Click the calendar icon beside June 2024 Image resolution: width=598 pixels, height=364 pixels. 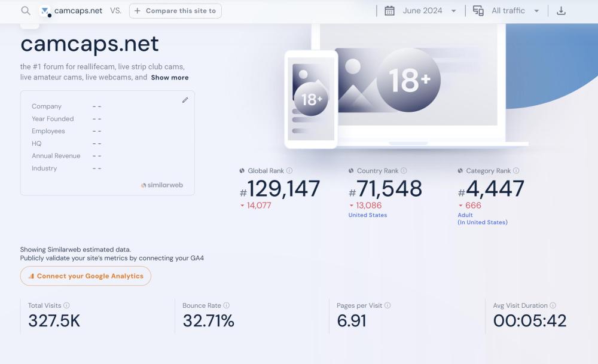pyautogui.click(x=389, y=11)
